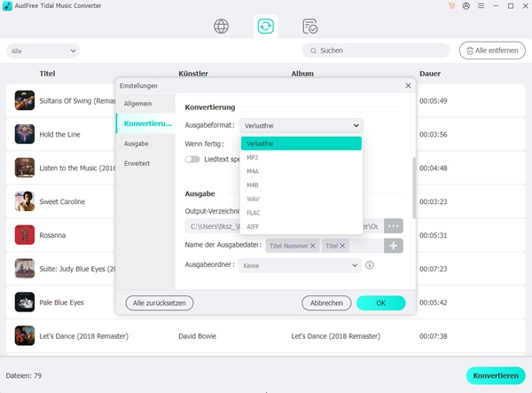Click the Listen to the Music thumbnail
The image size is (532, 393).
coord(25,168)
